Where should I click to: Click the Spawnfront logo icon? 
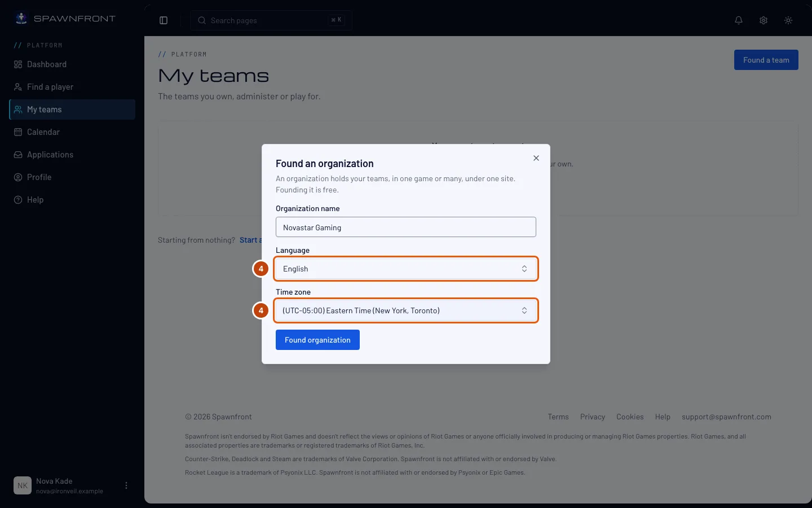21,19
